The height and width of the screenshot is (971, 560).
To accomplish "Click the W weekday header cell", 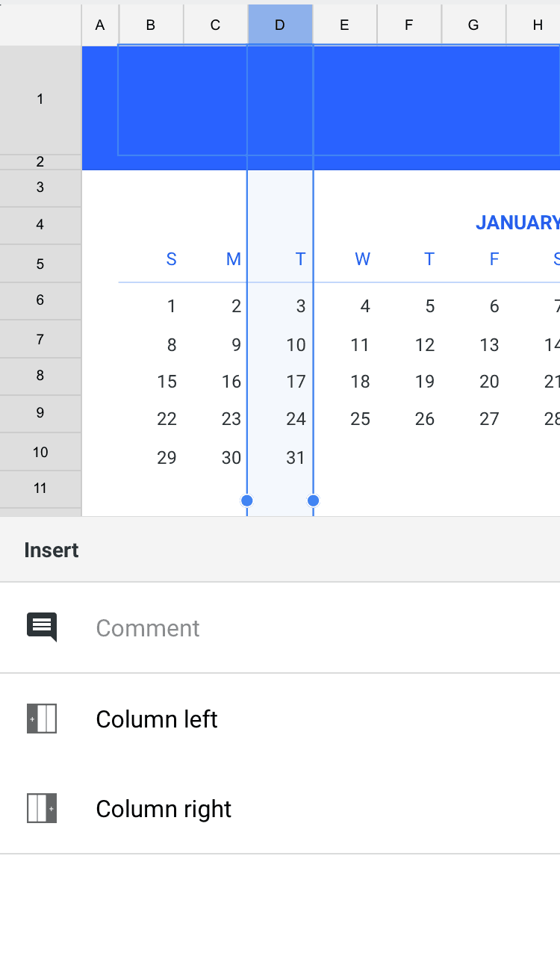I will point(362,259).
